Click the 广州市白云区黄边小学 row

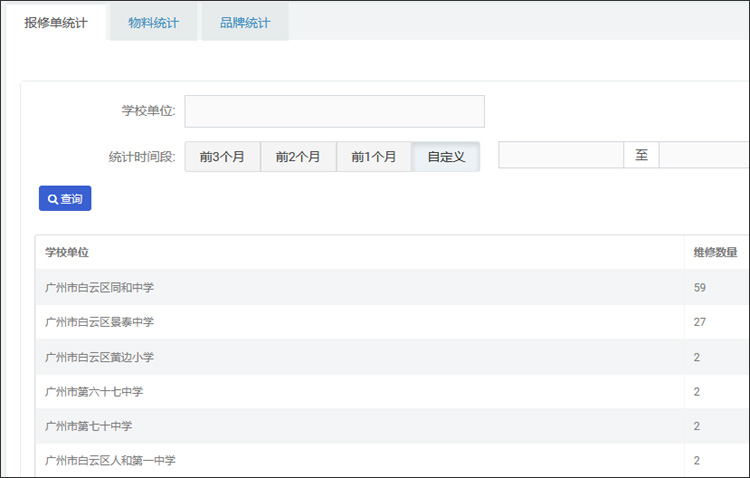click(99, 357)
